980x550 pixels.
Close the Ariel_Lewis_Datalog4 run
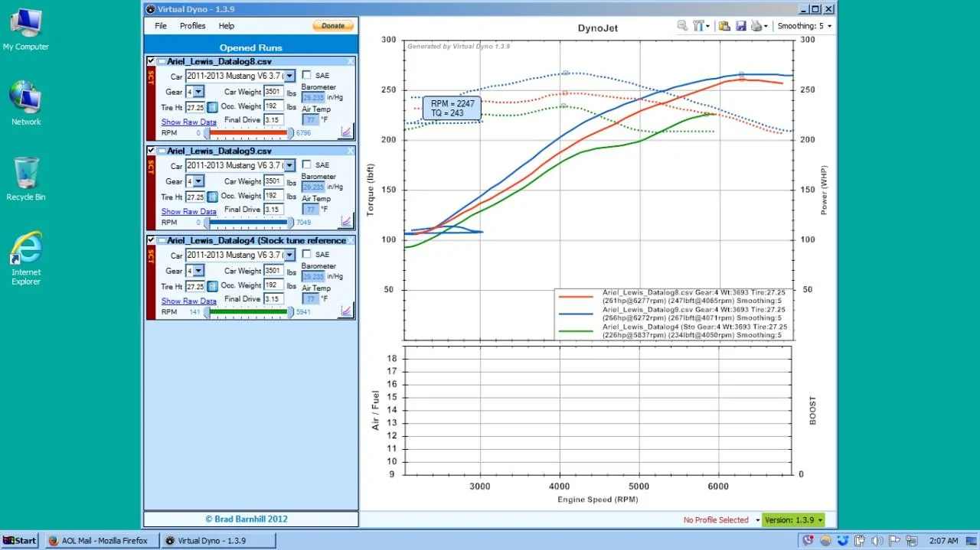coord(351,240)
